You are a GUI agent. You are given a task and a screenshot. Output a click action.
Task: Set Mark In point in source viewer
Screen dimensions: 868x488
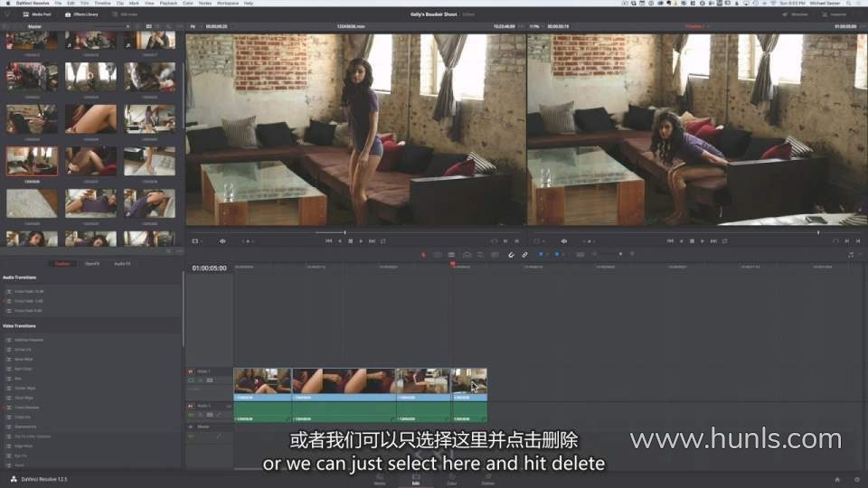(x=505, y=241)
